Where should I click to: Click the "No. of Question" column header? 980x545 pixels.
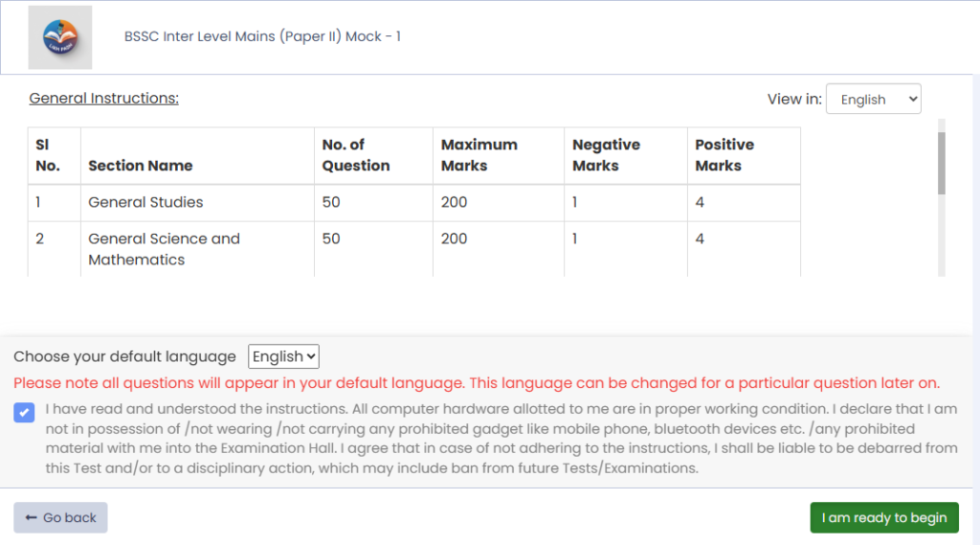[x=356, y=155]
